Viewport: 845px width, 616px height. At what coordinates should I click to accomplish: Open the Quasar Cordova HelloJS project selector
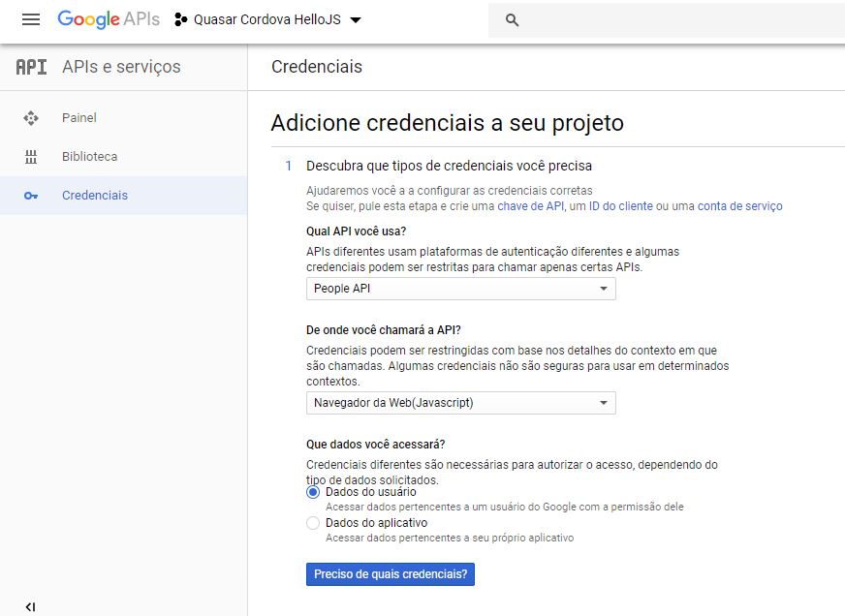[267, 20]
